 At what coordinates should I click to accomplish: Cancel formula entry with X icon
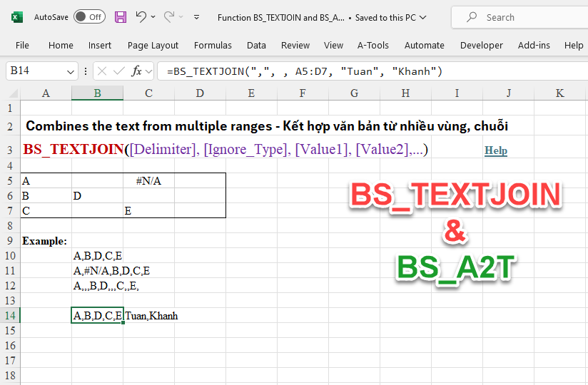(x=102, y=71)
